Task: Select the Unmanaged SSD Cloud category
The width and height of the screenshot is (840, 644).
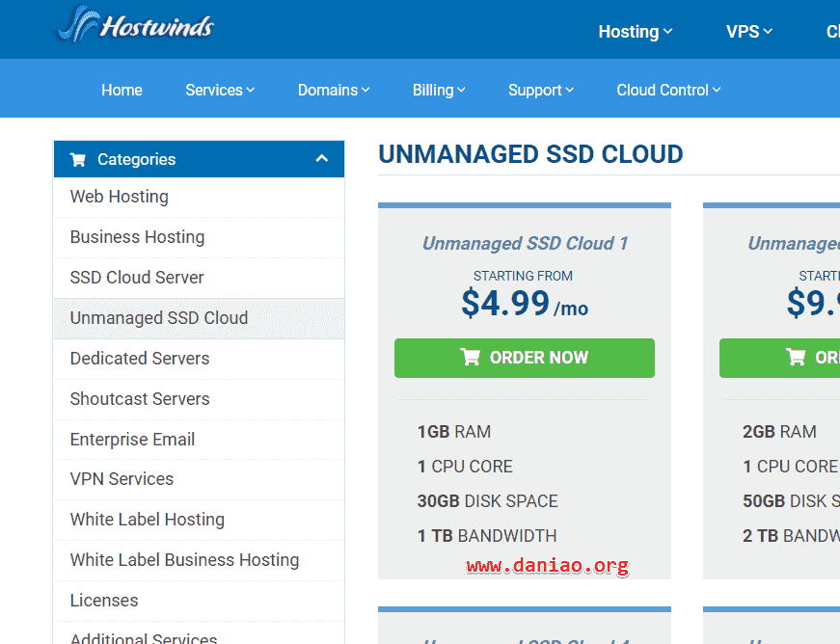Action: point(199,318)
